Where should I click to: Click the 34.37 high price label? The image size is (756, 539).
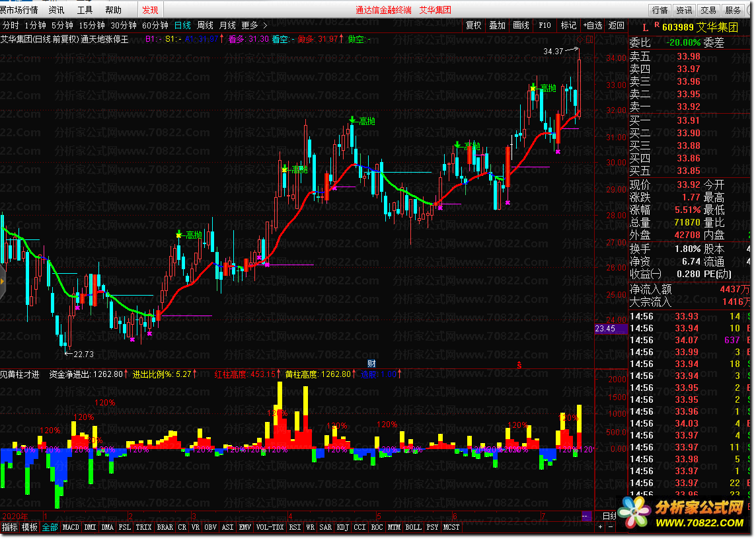[553, 51]
